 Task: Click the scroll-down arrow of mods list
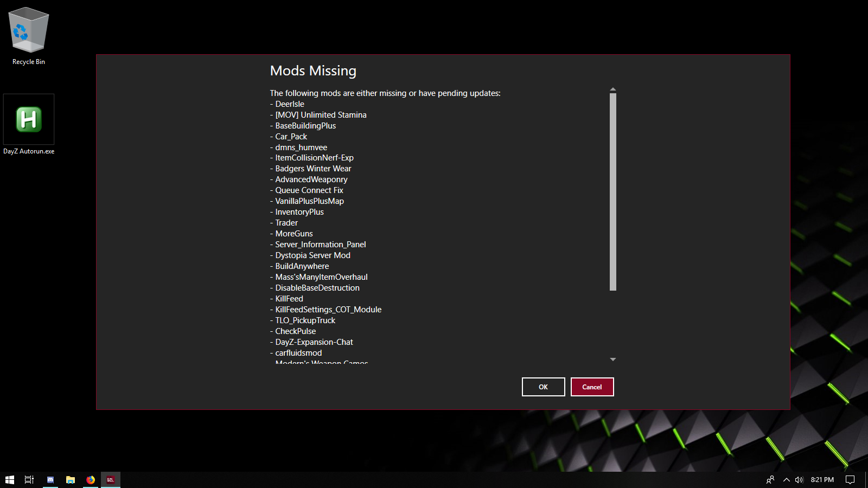tap(613, 359)
